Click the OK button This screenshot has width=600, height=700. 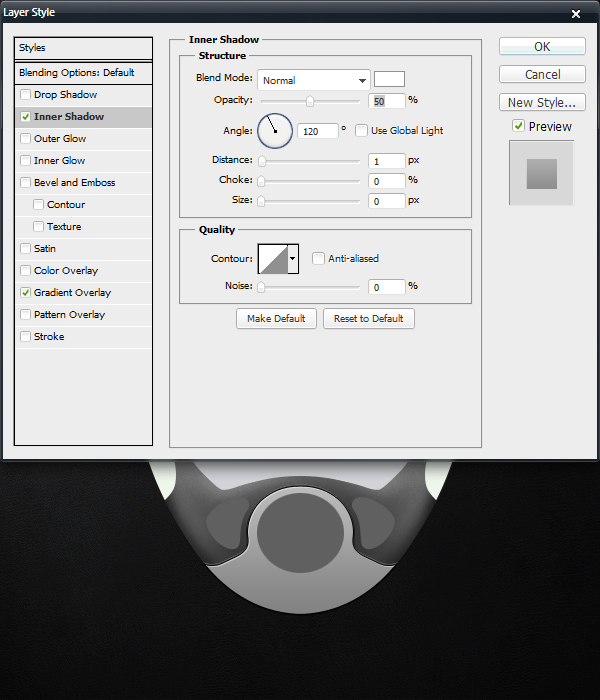[542, 46]
